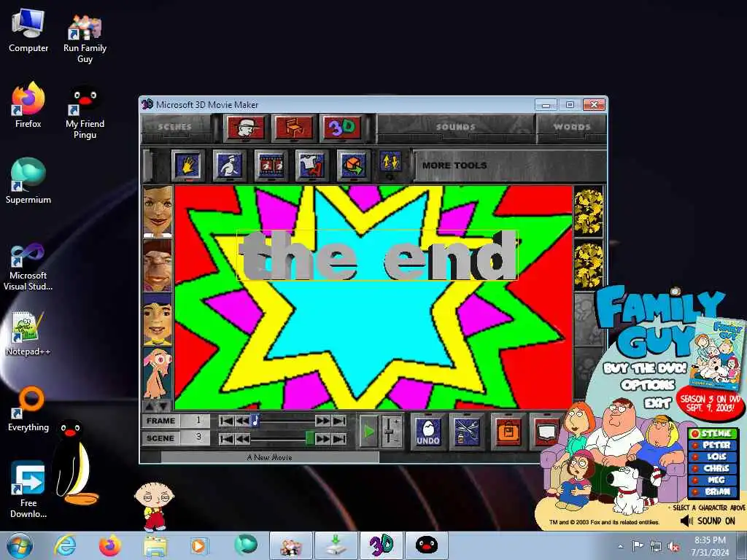Jump to last scene in Scene row
This screenshot has height=560, width=747.
(x=339, y=438)
